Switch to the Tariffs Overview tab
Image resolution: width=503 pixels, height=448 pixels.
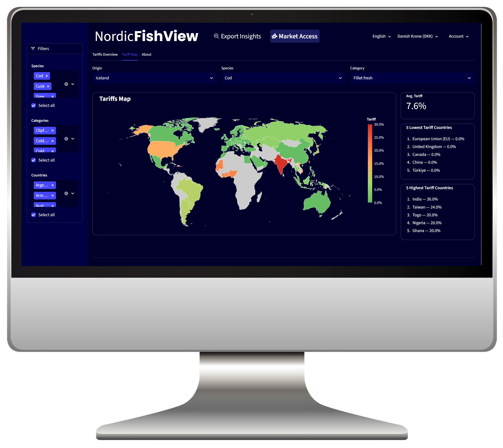point(105,54)
